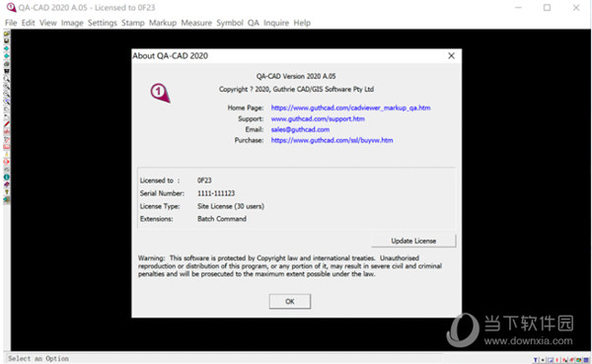Click the 'Batch Command' extensions value
The image size is (592, 364).
pyautogui.click(x=222, y=219)
